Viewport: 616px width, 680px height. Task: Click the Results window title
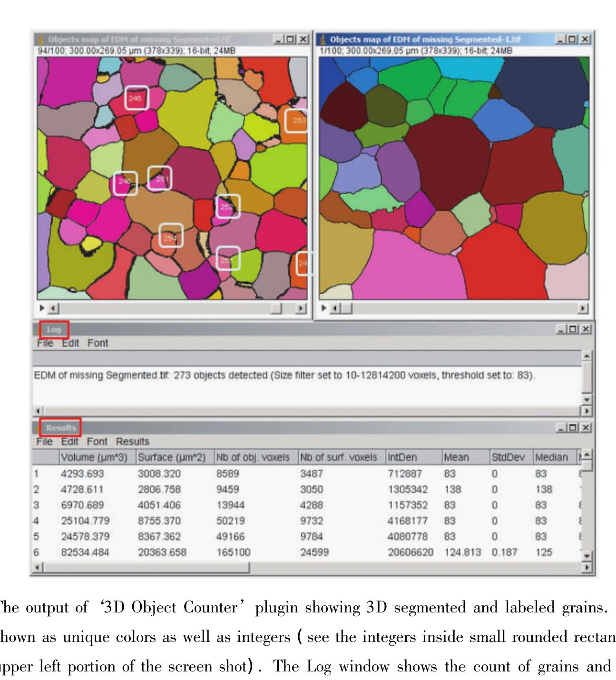[61, 428]
